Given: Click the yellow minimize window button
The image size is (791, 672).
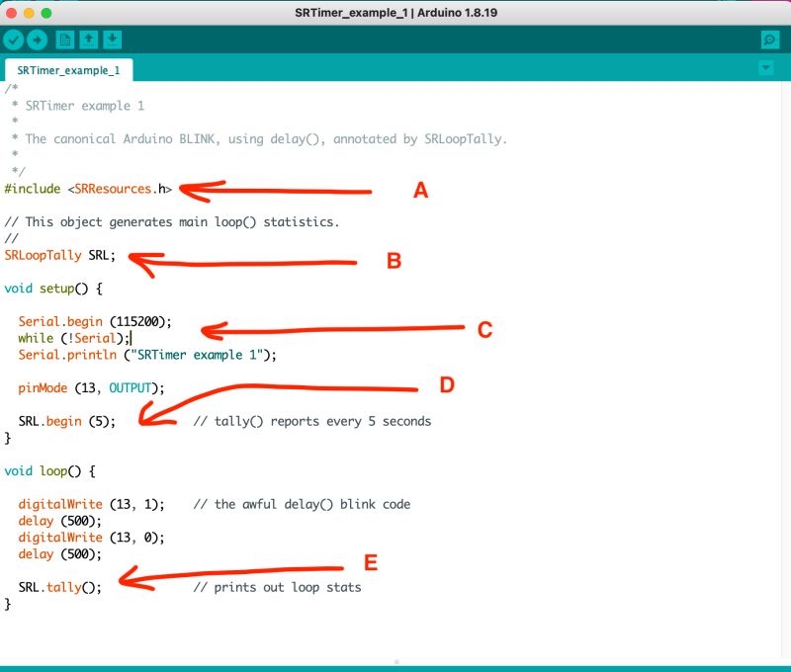Looking at the screenshot, I should pyautogui.click(x=29, y=13).
